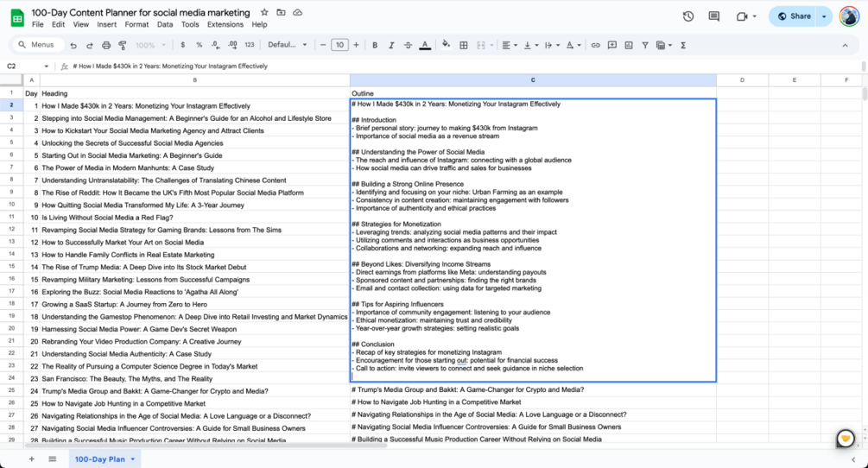Open the Format menu
Screen dimensions: 868x468
tap(136, 24)
